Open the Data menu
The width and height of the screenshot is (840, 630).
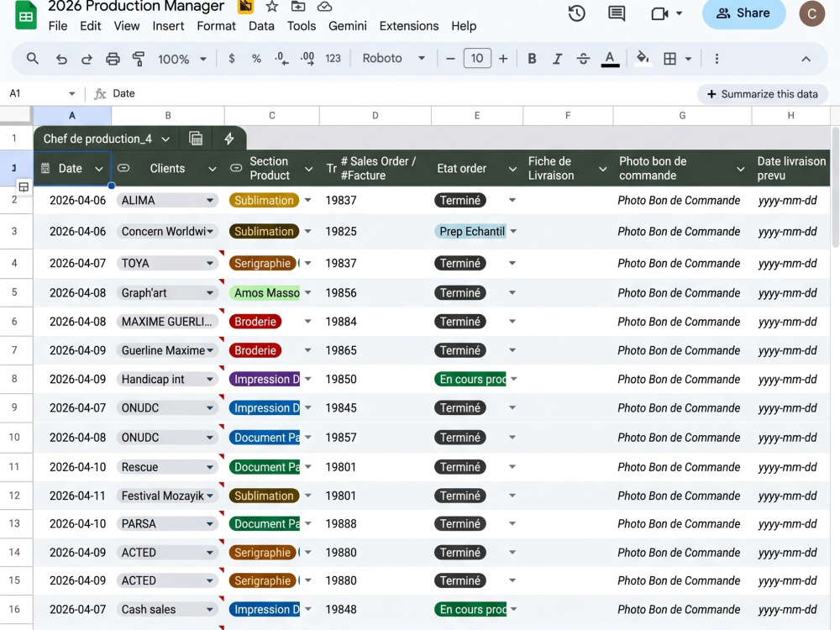261,26
